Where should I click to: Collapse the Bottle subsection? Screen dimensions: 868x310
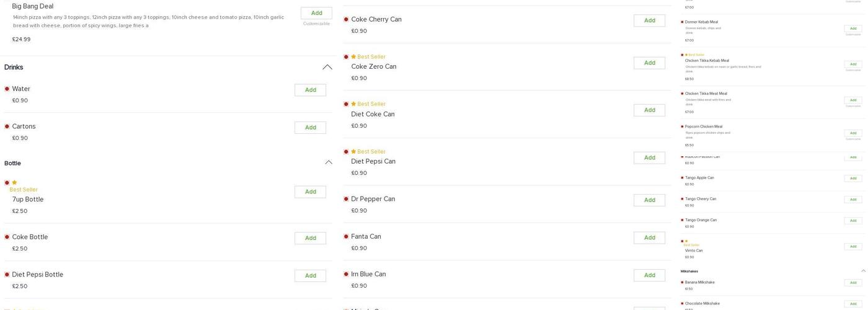click(329, 162)
